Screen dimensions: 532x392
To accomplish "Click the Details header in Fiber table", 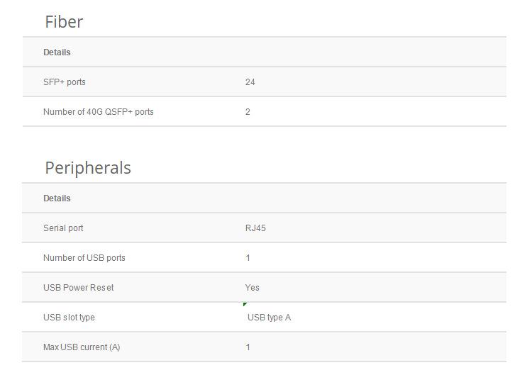I will (x=57, y=52).
